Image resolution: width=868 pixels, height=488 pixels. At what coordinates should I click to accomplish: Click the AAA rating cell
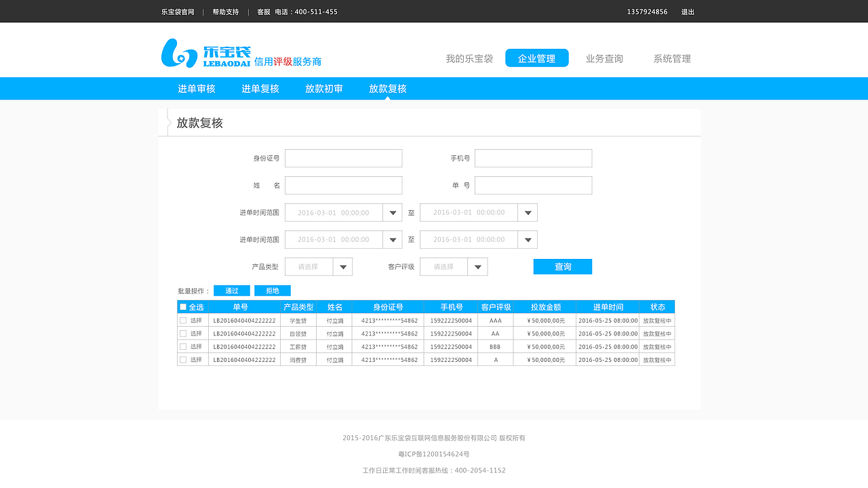click(x=496, y=321)
